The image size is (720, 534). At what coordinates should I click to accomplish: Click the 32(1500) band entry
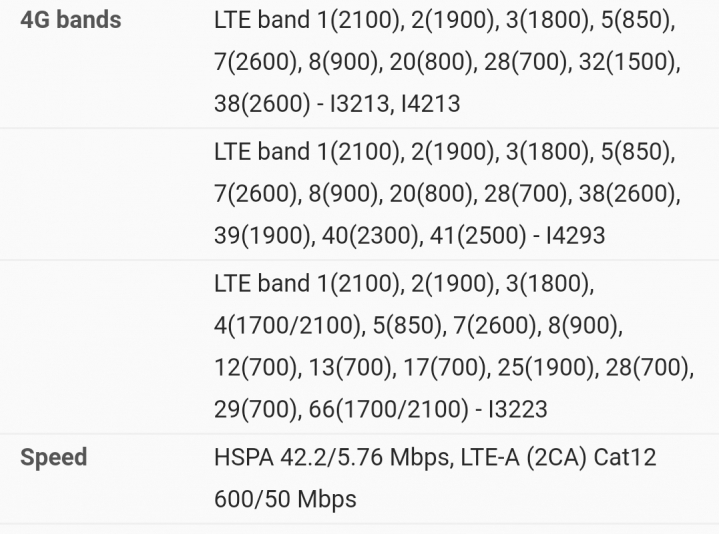(629, 62)
